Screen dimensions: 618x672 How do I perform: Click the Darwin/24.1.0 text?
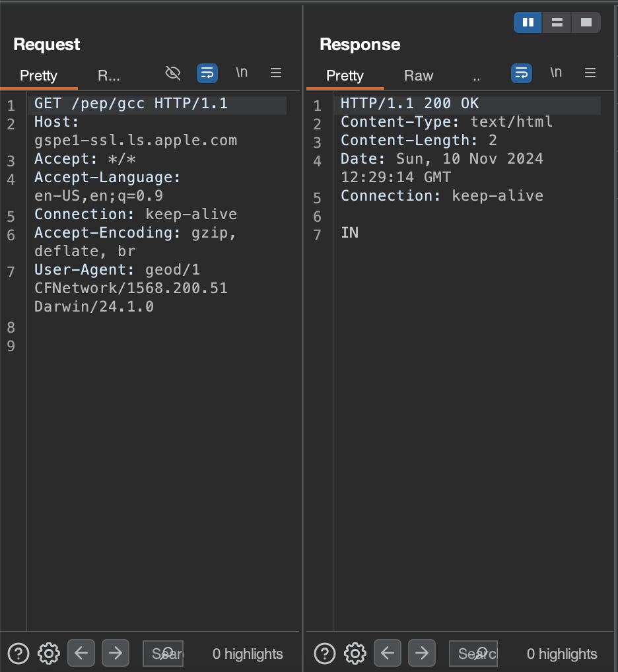tap(94, 306)
